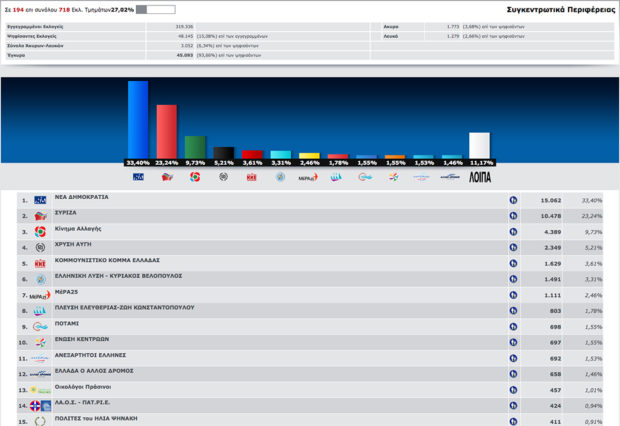
Task: Click the blue 33,40% bar in chart
Action: click(x=138, y=120)
